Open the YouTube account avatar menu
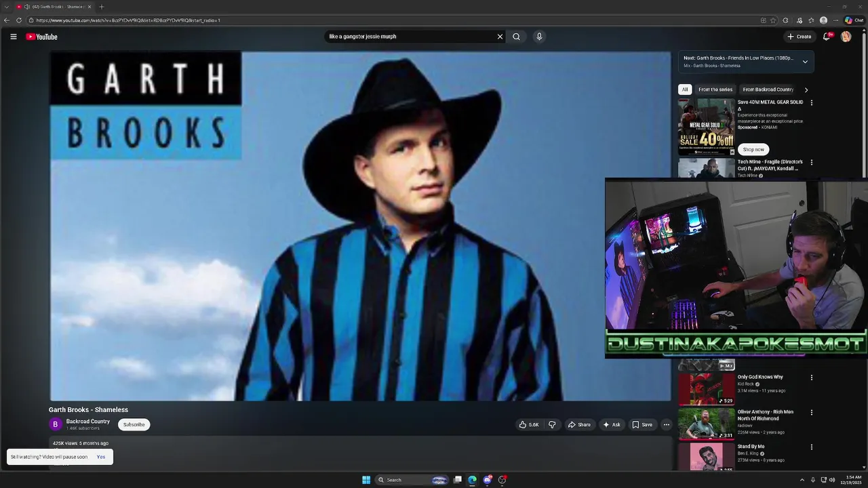The image size is (868, 488). point(846,37)
